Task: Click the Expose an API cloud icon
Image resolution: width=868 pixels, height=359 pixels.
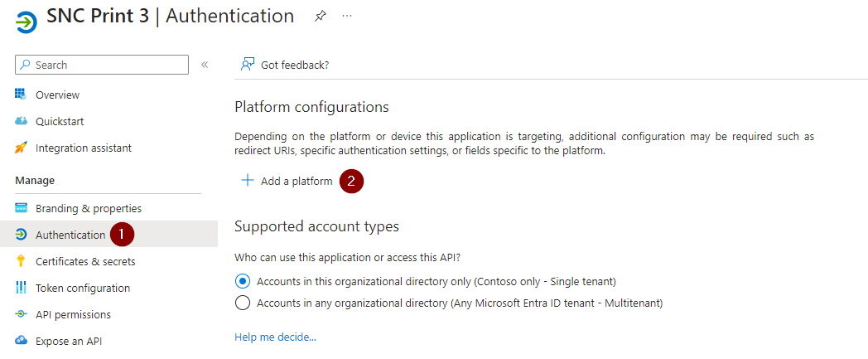Action: [22, 341]
